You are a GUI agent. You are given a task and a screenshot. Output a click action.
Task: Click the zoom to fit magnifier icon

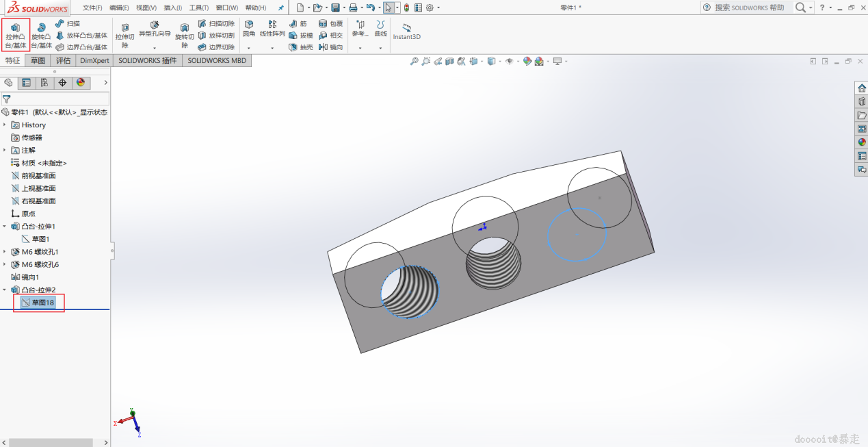[x=414, y=62]
